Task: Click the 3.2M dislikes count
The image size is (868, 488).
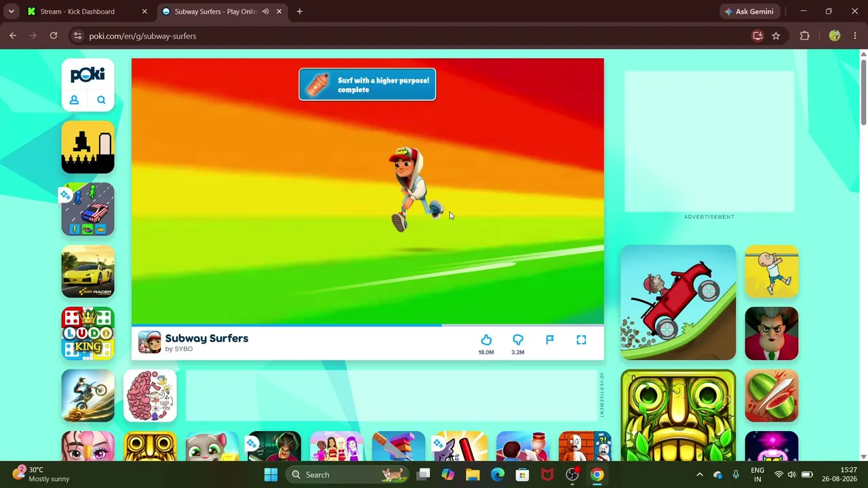Action: (x=518, y=352)
